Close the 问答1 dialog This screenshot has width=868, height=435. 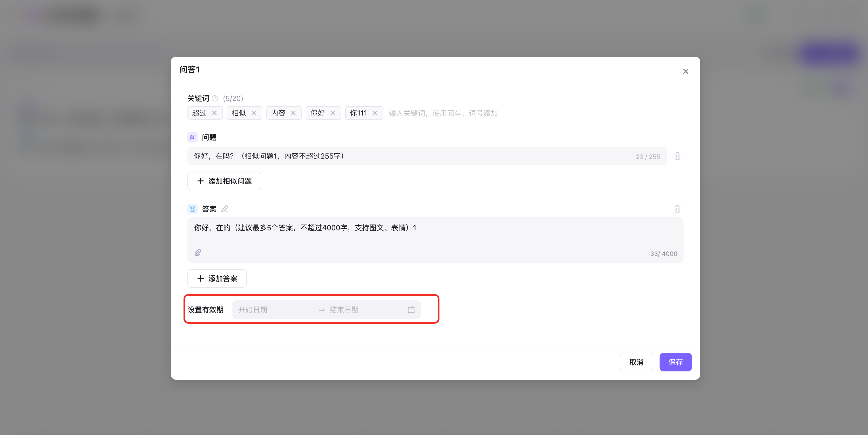coord(685,71)
